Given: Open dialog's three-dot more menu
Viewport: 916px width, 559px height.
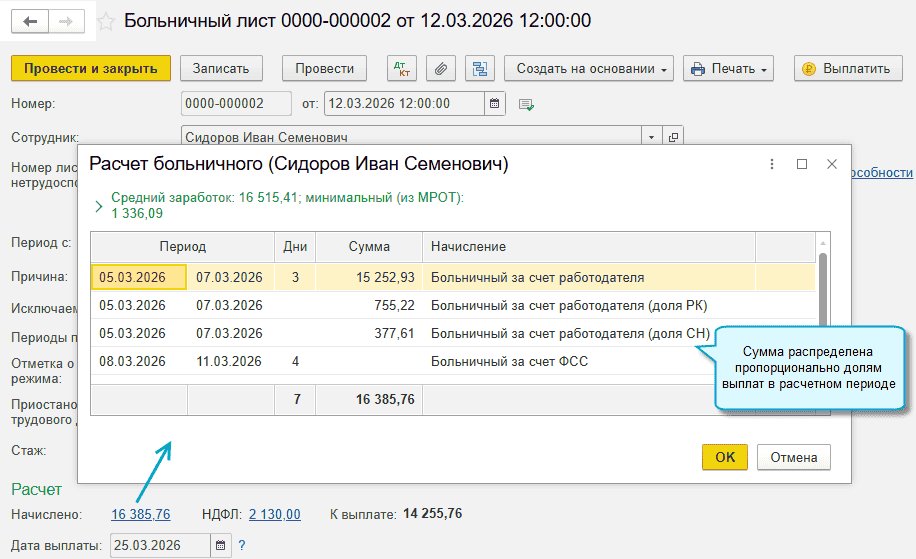Looking at the screenshot, I should 771,164.
